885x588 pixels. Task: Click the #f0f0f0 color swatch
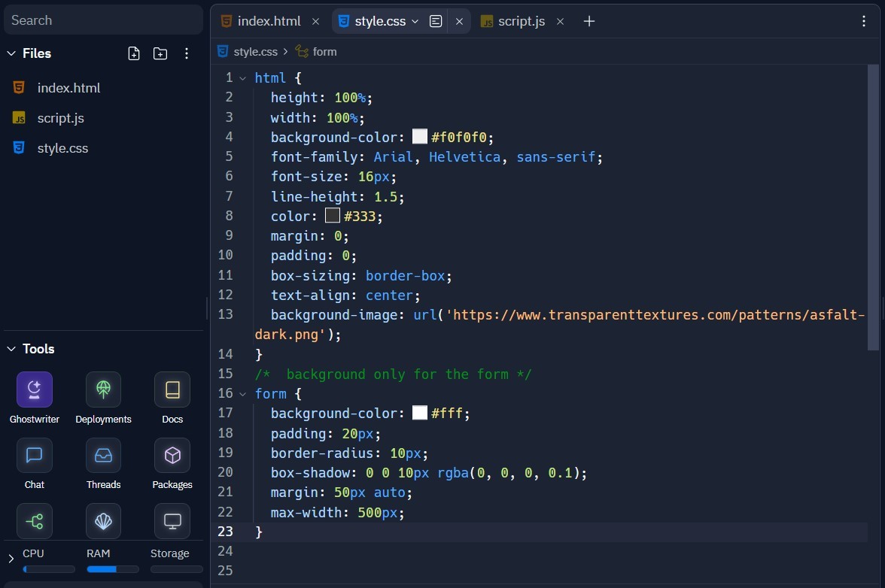[x=420, y=136]
